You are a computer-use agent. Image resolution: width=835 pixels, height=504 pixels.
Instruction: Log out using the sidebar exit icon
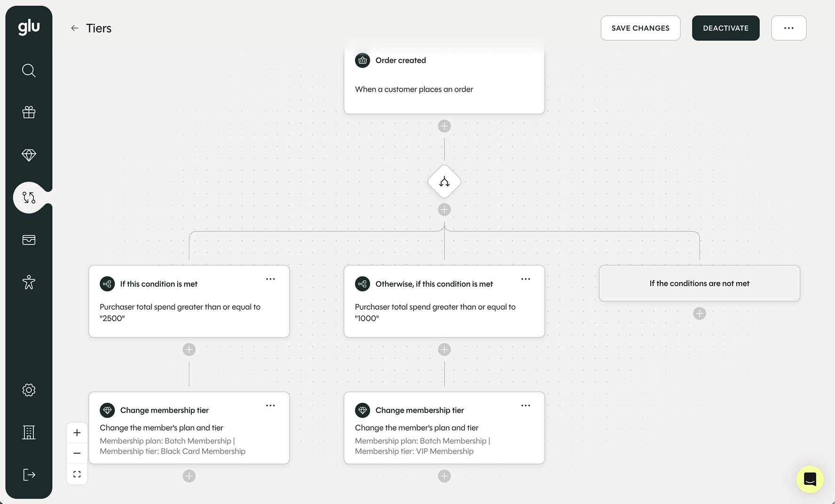point(29,474)
